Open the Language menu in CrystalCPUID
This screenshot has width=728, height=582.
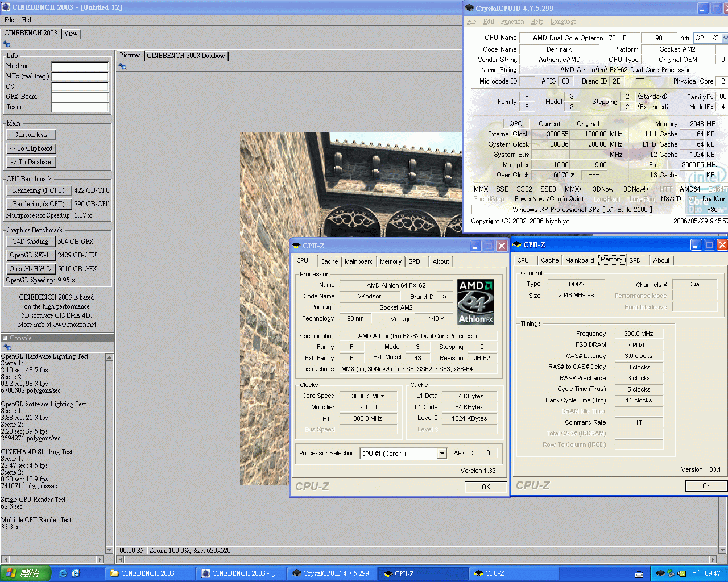[x=563, y=22]
